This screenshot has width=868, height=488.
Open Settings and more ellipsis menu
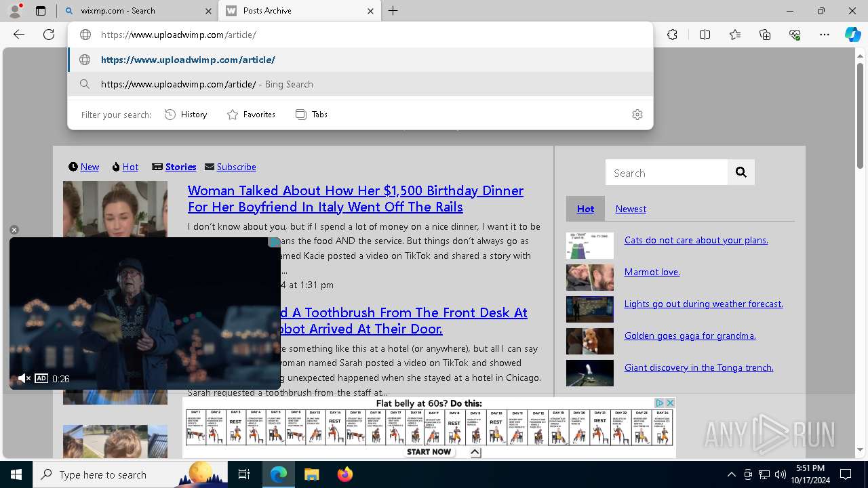[x=825, y=35]
